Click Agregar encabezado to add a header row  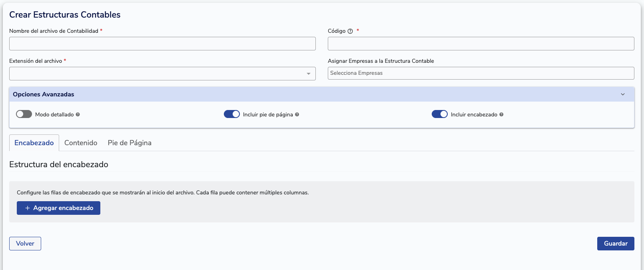coord(58,208)
